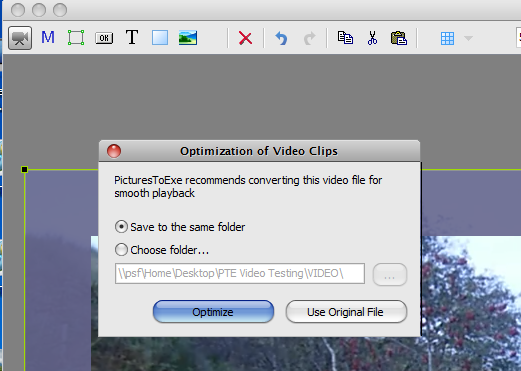This screenshot has height=371, width=521.
Task: Insert an image with the landscape picture icon
Action: click(188, 38)
